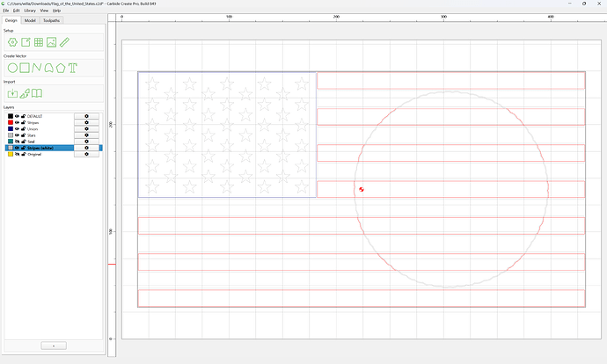Viewport: 607px width, 364px height.
Task: Show the hidden Original layer
Action: [17, 154]
